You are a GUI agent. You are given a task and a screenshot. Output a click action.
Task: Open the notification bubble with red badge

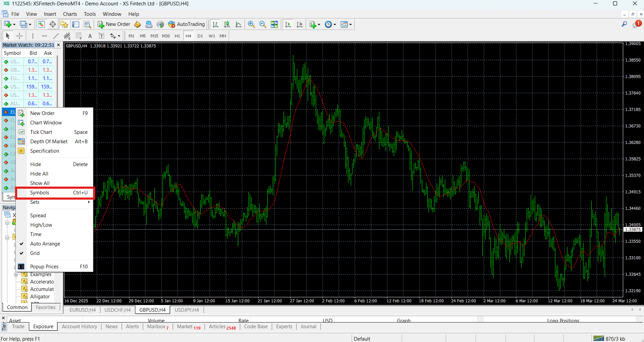coord(637,24)
